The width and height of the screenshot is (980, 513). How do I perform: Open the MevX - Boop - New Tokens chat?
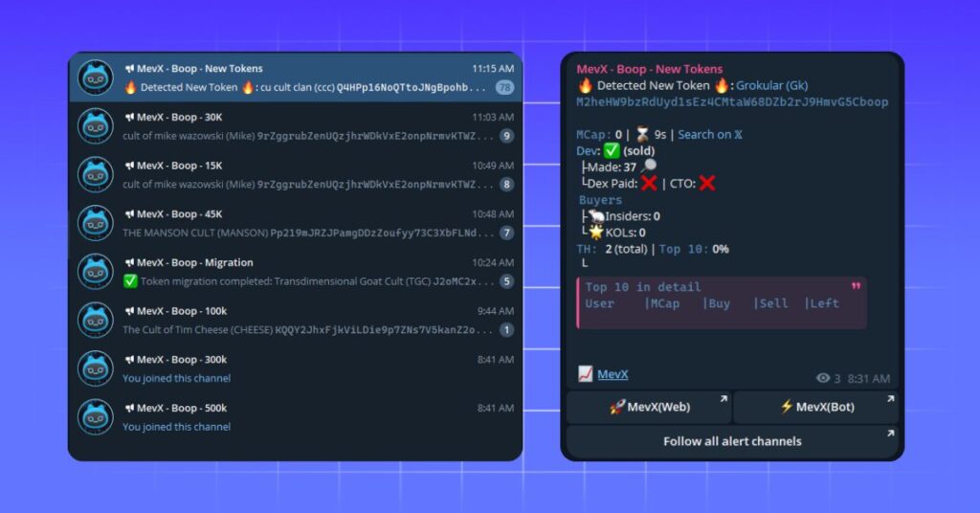pos(295,78)
